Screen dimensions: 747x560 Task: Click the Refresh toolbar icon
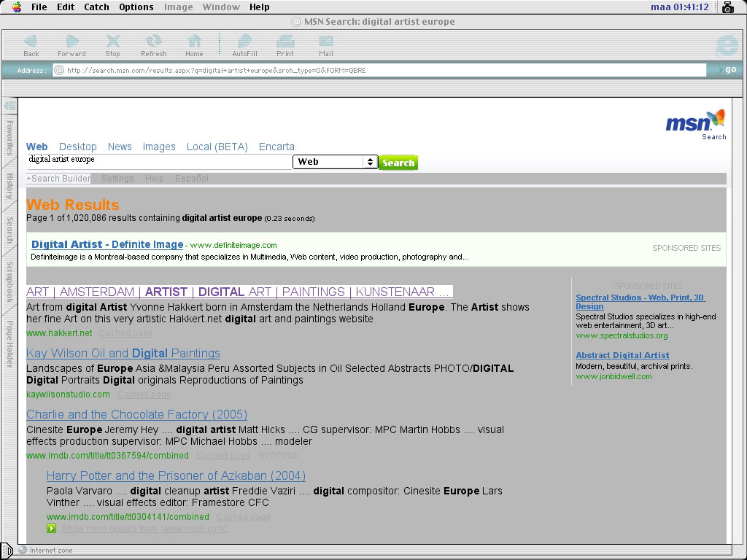(x=153, y=42)
